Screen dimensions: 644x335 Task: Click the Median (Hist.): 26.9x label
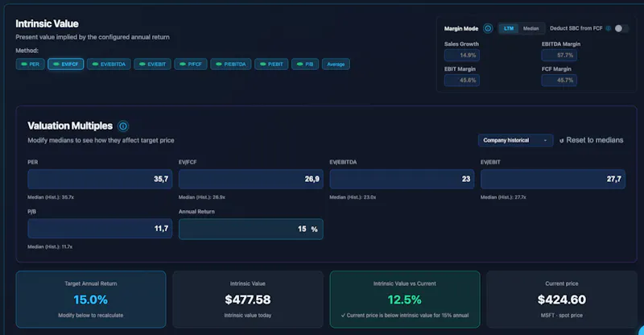pos(202,197)
